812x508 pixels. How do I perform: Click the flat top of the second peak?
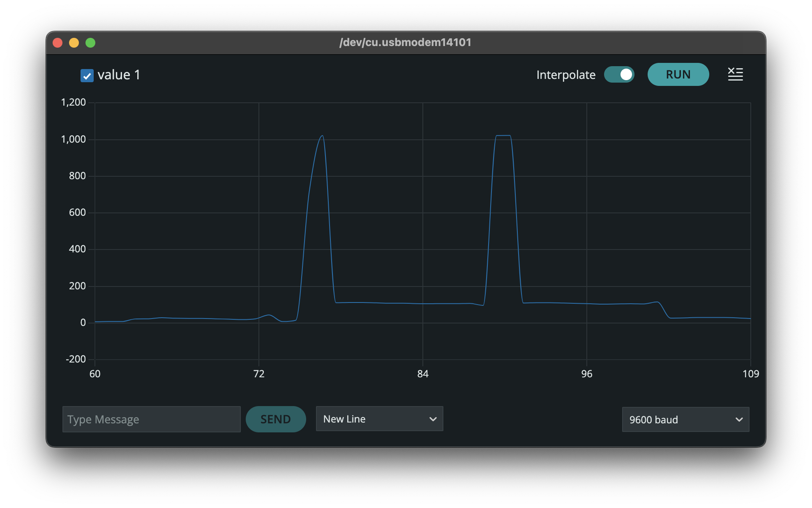(x=503, y=136)
